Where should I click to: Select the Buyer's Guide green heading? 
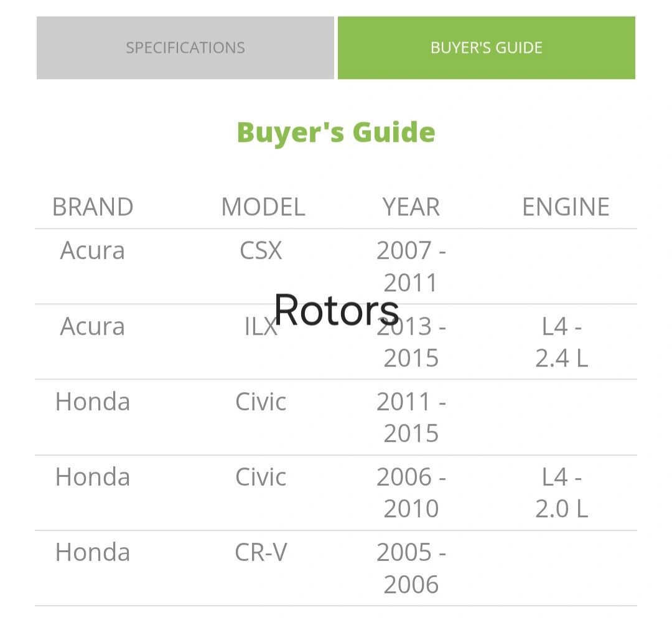(336, 132)
